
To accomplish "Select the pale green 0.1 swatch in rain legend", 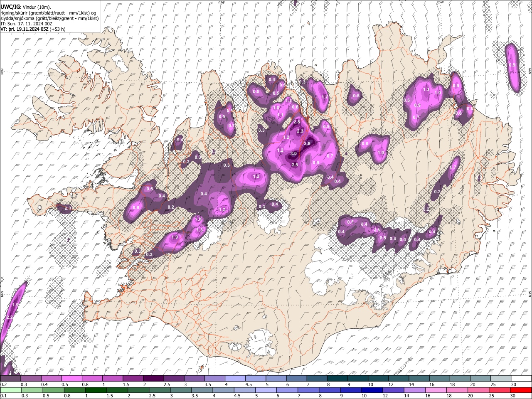I will [11, 390].
